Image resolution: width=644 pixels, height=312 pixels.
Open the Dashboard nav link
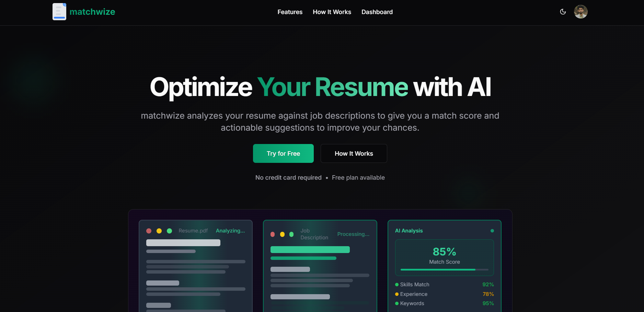[377, 12]
